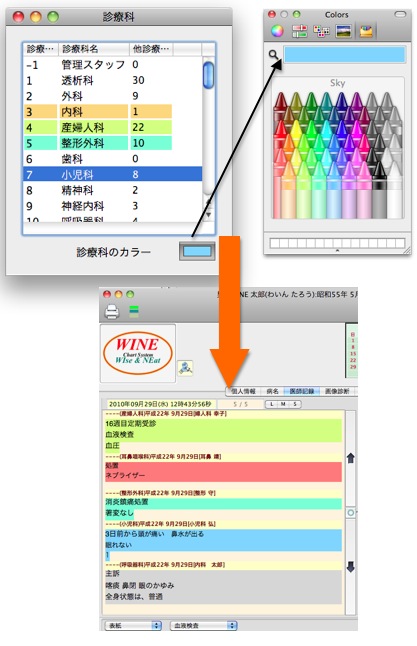Open the 表紙 dropdown
The height and width of the screenshot is (646, 417).
(x=133, y=625)
